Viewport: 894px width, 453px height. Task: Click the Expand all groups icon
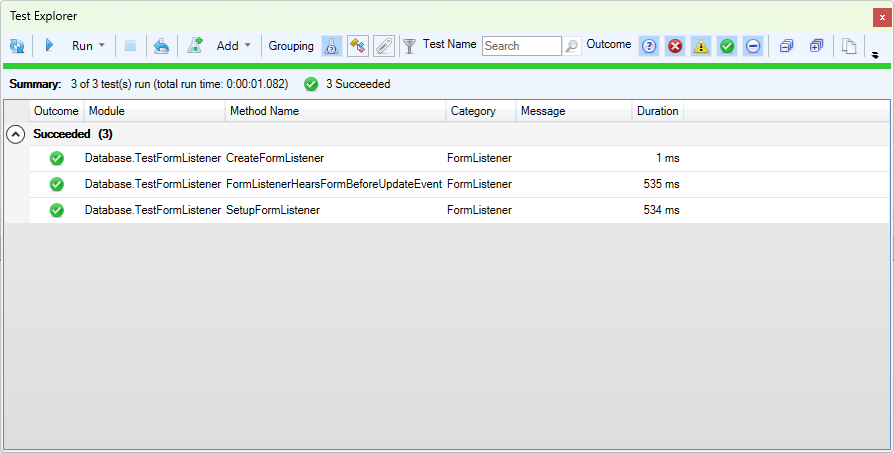tap(816, 46)
